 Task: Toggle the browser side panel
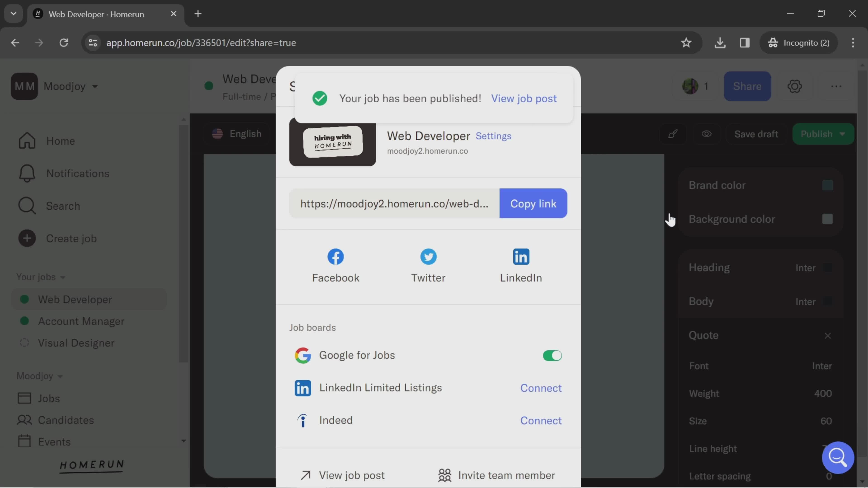pos(744,43)
